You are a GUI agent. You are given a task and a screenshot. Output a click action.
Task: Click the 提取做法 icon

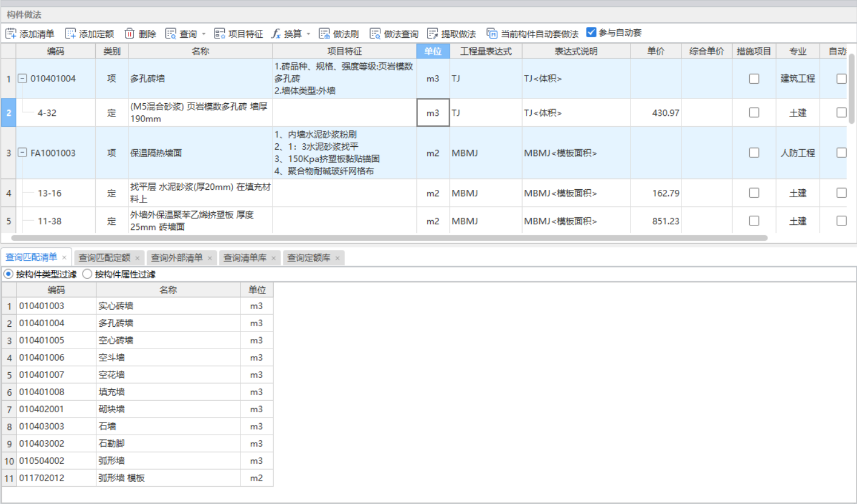tap(433, 34)
